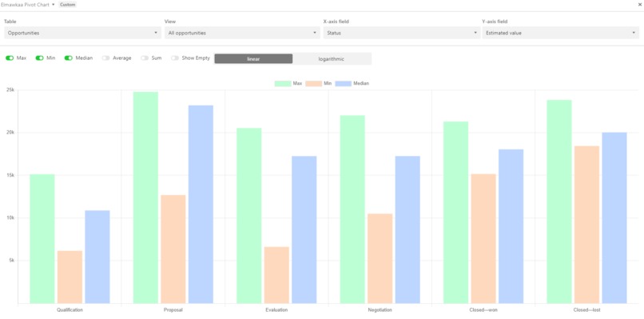Viewport: 644px width, 319px height.
Task: Click the Closed—won Min bar
Action: [483, 239]
